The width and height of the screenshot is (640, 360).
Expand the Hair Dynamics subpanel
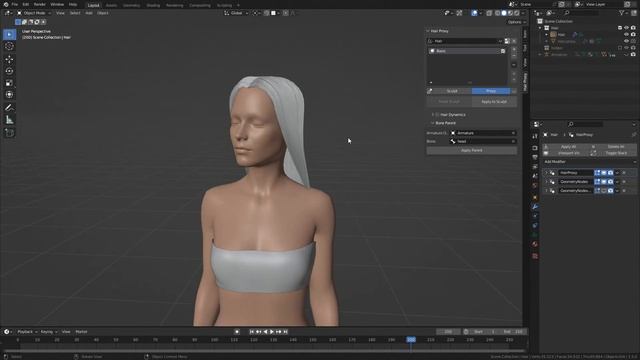coord(433,115)
